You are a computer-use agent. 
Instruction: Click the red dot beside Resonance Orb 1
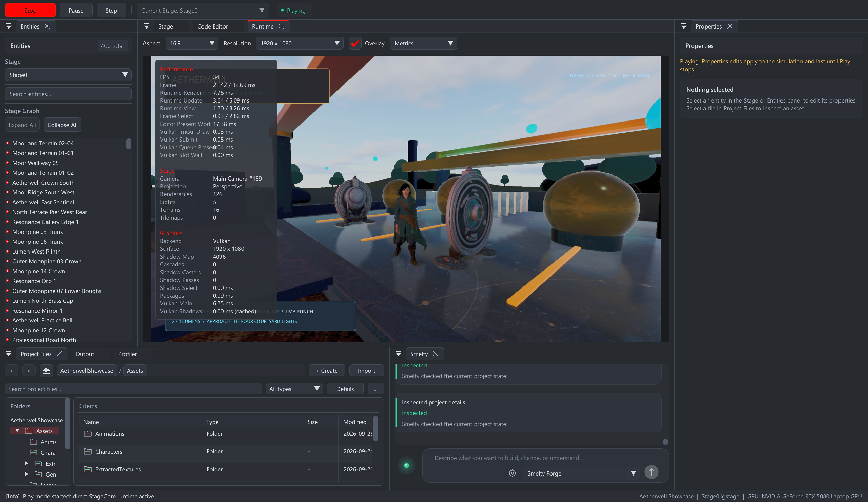tap(7, 281)
